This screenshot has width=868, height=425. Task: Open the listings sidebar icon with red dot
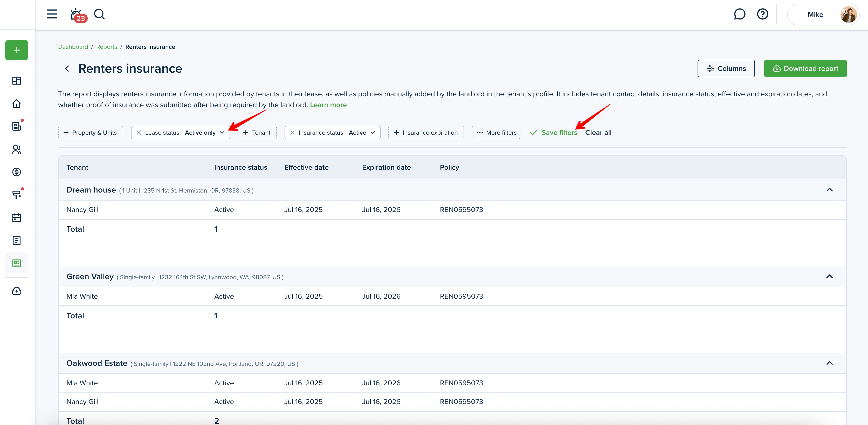[17, 126]
